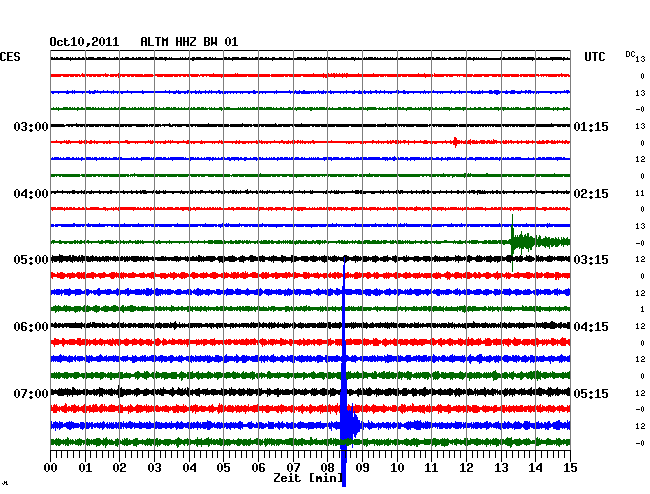The width and height of the screenshot is (650, 494).
Task: Click minute tick label 09
Action: pos(362,467)
